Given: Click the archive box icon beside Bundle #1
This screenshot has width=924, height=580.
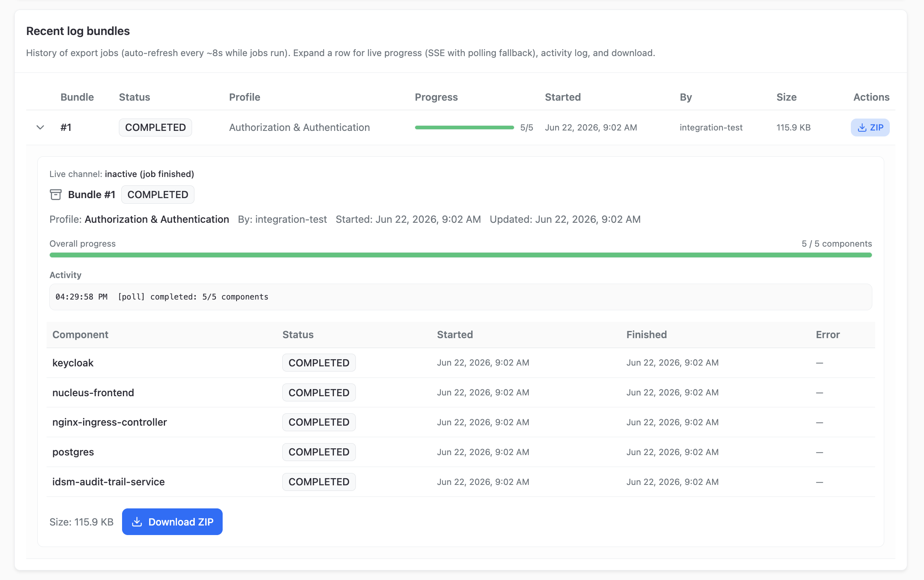Looking at the screenshot, I should click(56, 195).
